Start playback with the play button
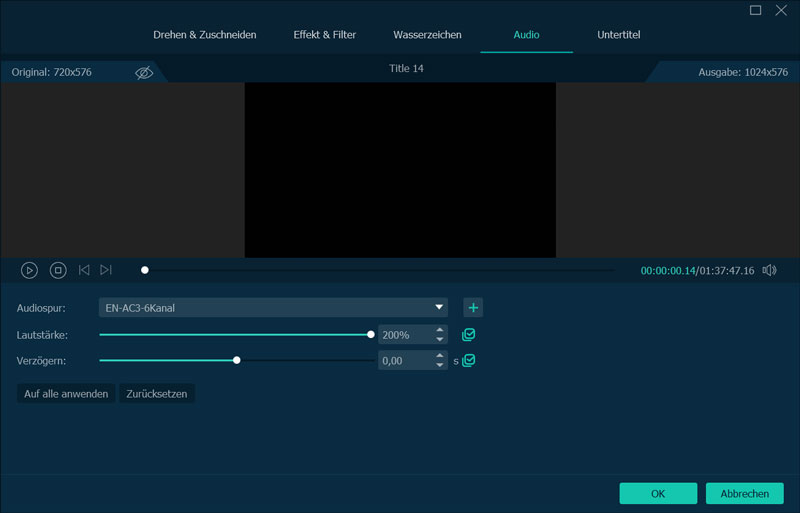 (x=29, y=270)
